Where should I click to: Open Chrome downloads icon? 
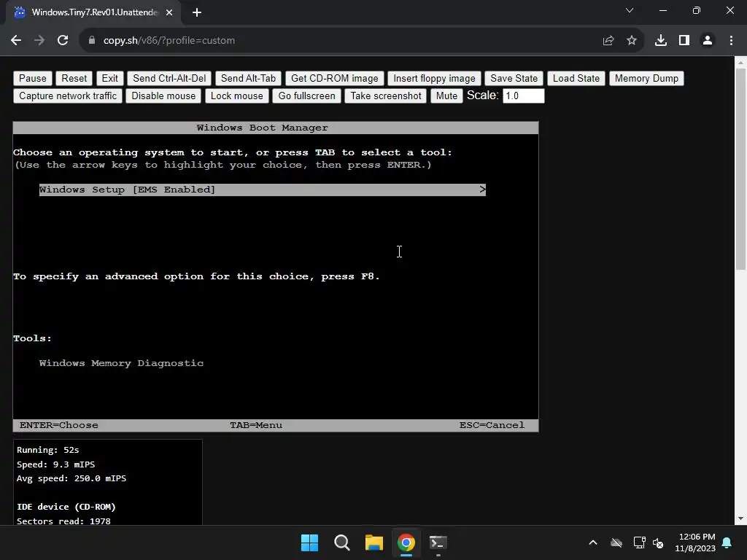pyautogui.click(x=661, y=41)
